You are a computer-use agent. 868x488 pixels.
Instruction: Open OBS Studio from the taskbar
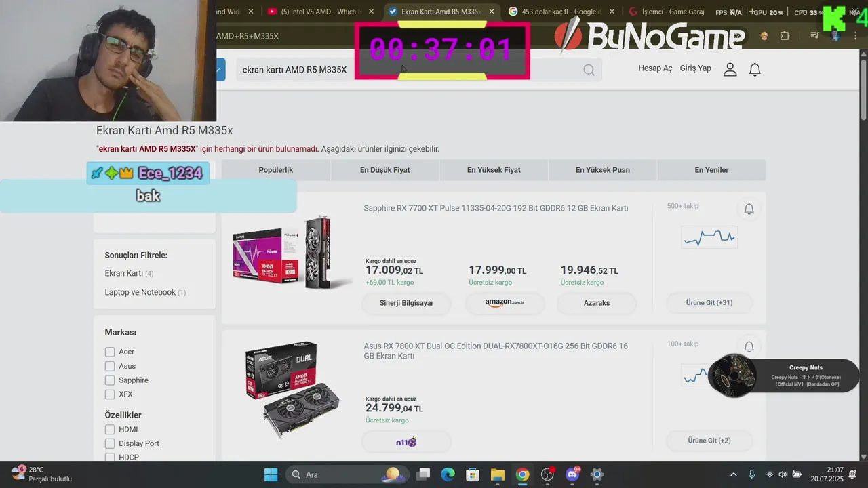coord(547,474)
